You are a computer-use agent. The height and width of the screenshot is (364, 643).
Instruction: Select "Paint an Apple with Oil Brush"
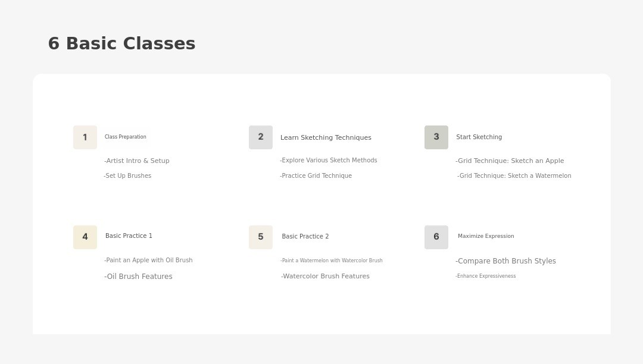click(x=148, y=261)
